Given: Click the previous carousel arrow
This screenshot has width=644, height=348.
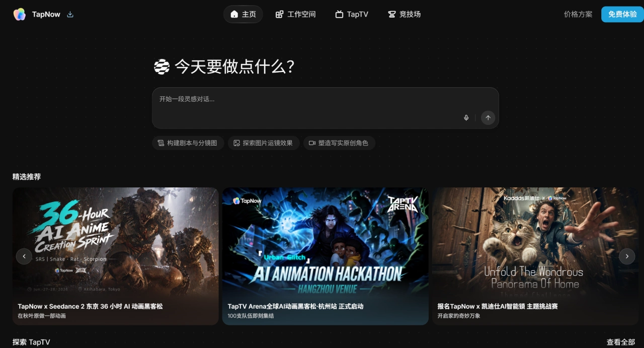Looking at the screenshot, I should (x=24, y=256).
